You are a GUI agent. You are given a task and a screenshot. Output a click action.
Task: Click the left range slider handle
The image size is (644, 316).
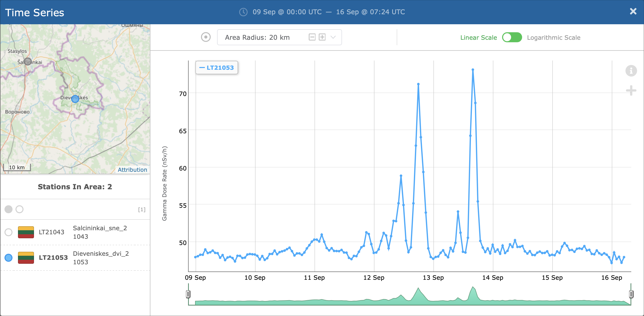coord(188,294)
